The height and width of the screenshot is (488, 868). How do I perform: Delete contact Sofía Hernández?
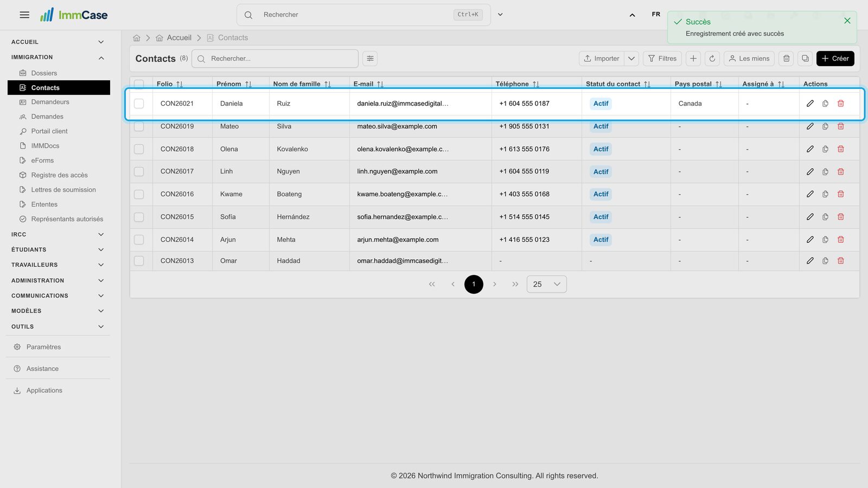pyautogui.click(x=840, y=217)
